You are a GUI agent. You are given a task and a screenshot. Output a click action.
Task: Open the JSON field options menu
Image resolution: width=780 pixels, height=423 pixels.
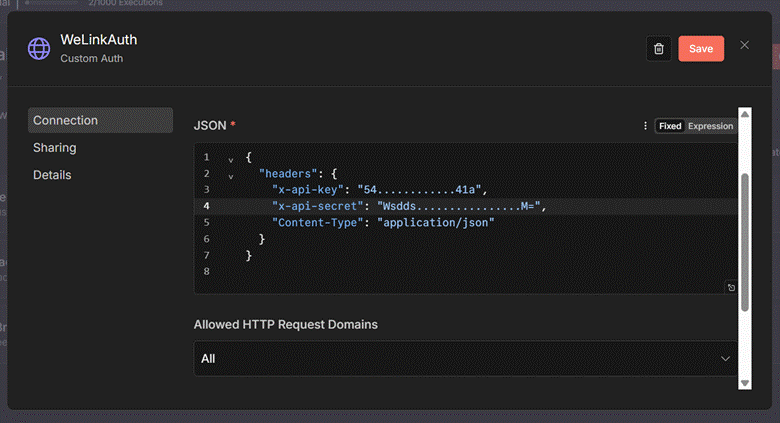point(645,126)
